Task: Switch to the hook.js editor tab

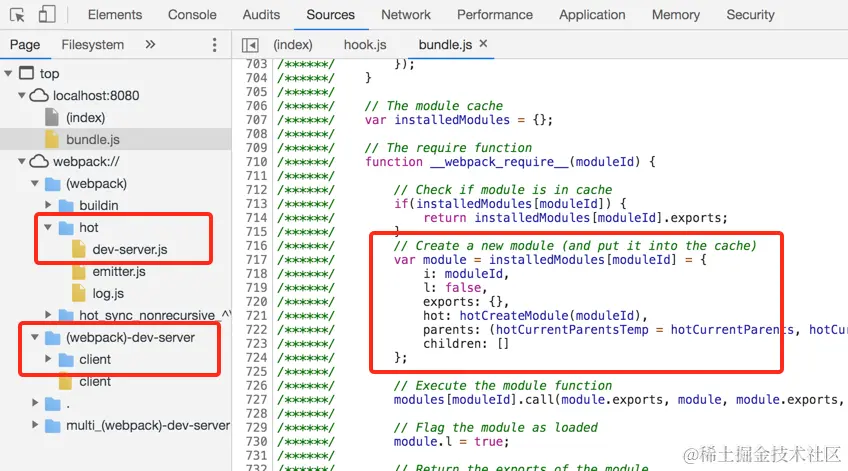Action: (365, 45)
